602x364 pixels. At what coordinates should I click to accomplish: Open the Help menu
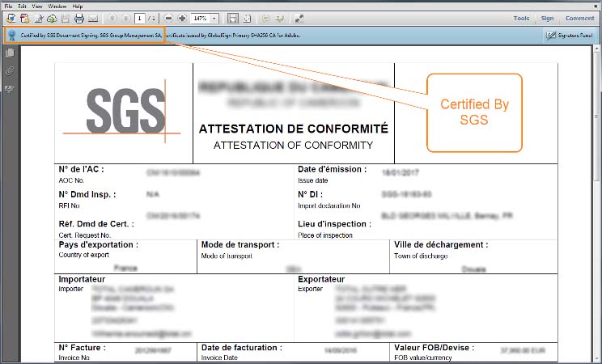point(78,6)
